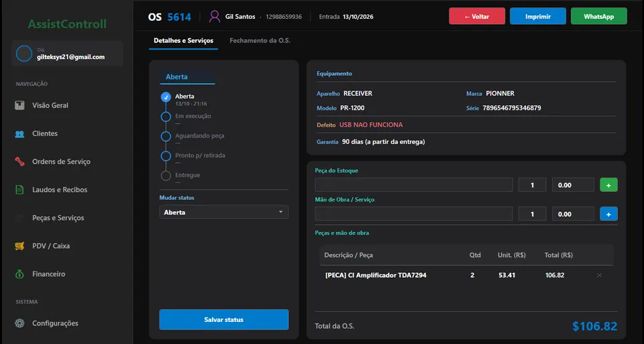Click the Peça do Estoque description field
Viewport: 644px width, 344px height.
pyautogui.click(x=414, y=185)
